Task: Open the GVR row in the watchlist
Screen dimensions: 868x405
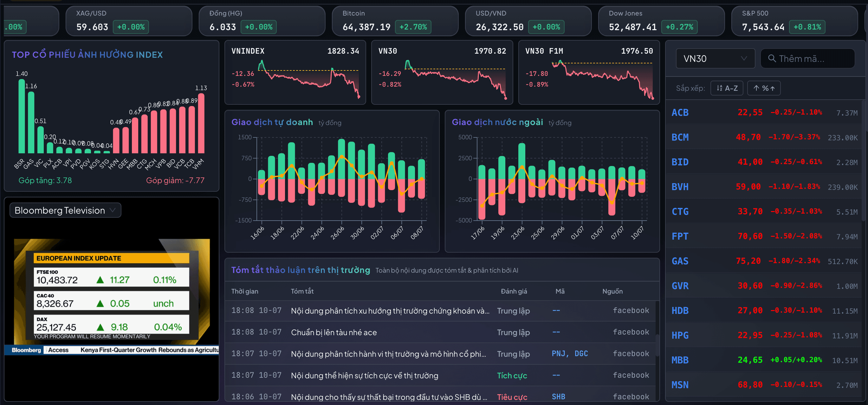Action: coord(764,286)
